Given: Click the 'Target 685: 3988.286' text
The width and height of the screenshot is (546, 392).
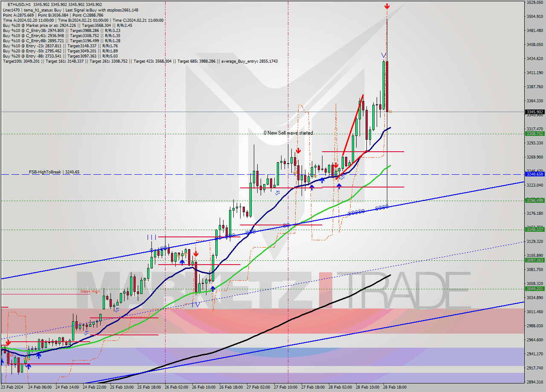Looking at the screenshot, I should point(197,61).
